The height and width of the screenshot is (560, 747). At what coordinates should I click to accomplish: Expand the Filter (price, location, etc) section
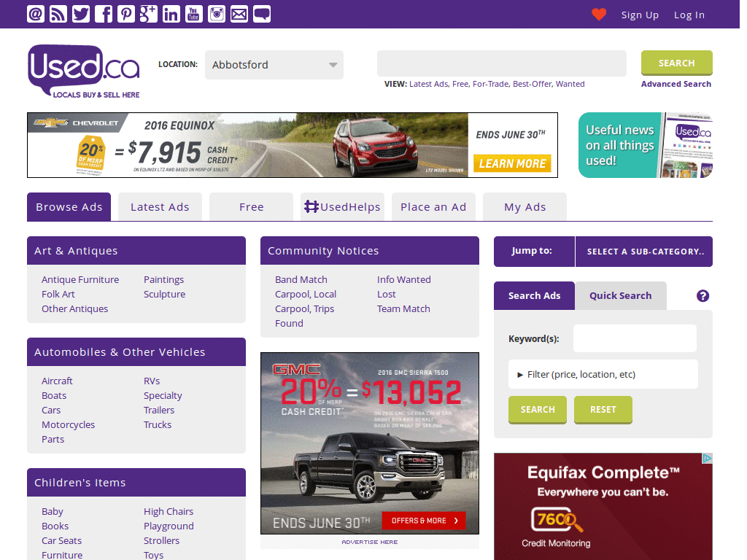(x=603, y=374)
